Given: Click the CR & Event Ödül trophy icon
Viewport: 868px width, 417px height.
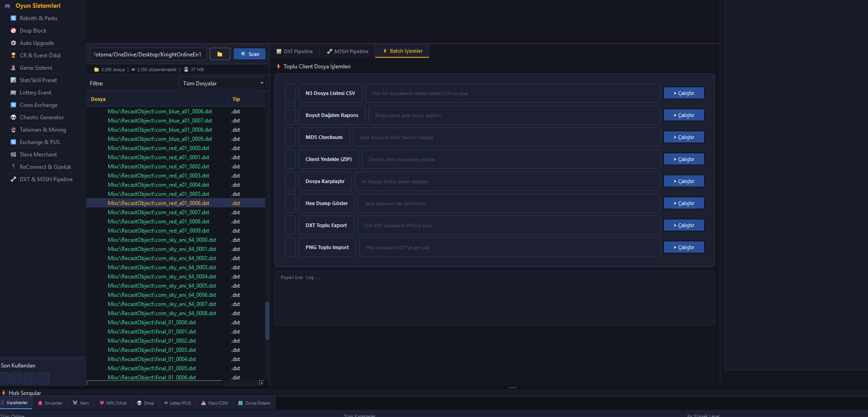Looking at the screenshot, I should point(13,56).
